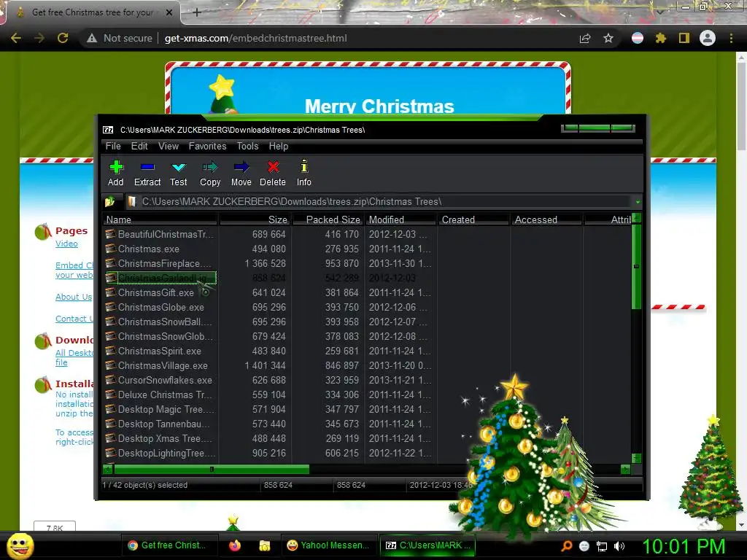The height and width of the screenshot is (560, 747).
Task: Switch to Yahoo! Messenger taskbar button
Action: click(x=328, y=545)
